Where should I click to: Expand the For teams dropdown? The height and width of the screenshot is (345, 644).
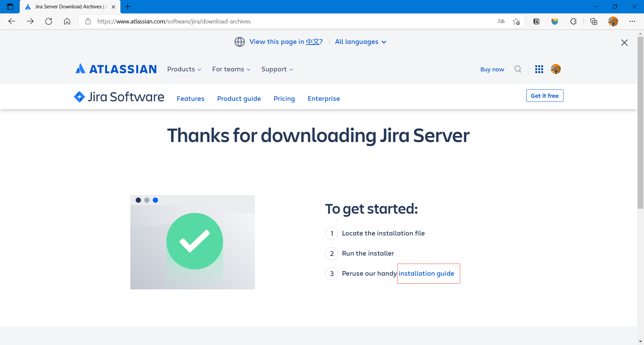[231, 69]
